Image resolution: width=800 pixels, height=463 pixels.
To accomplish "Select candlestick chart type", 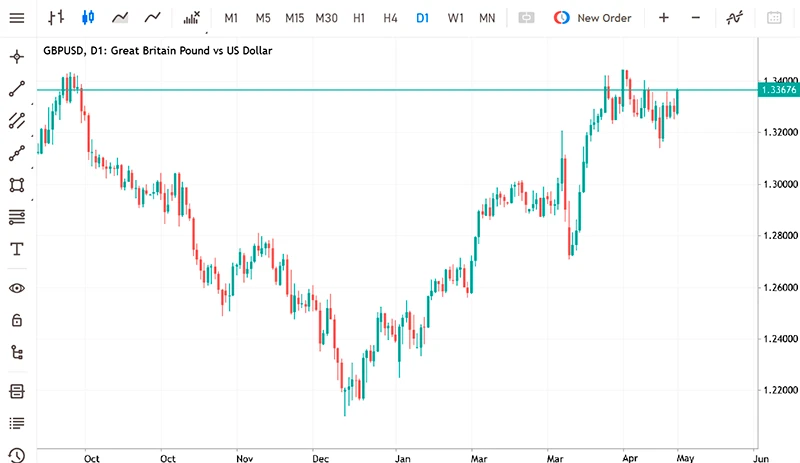I will (88, 18).
